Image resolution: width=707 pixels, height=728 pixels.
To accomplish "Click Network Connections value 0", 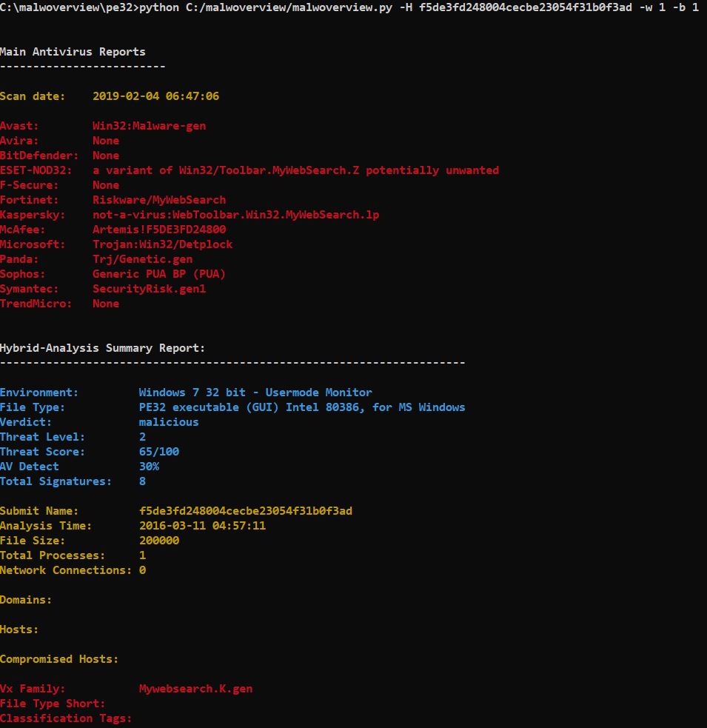I will pyautogui.click(x=142, y=570).
